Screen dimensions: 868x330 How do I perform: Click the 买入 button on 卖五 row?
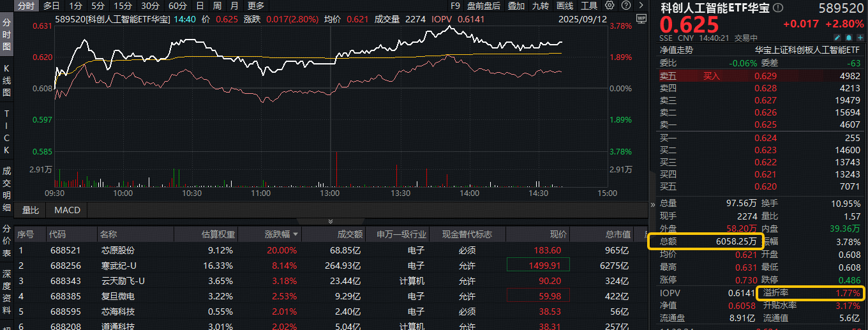711,76
